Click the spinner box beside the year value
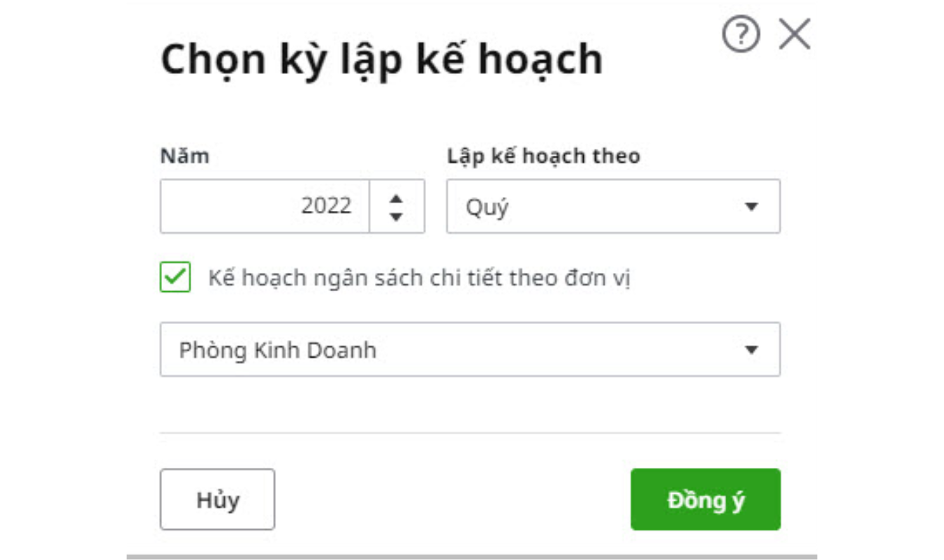944x560 pixels. (x=397, y=206)
